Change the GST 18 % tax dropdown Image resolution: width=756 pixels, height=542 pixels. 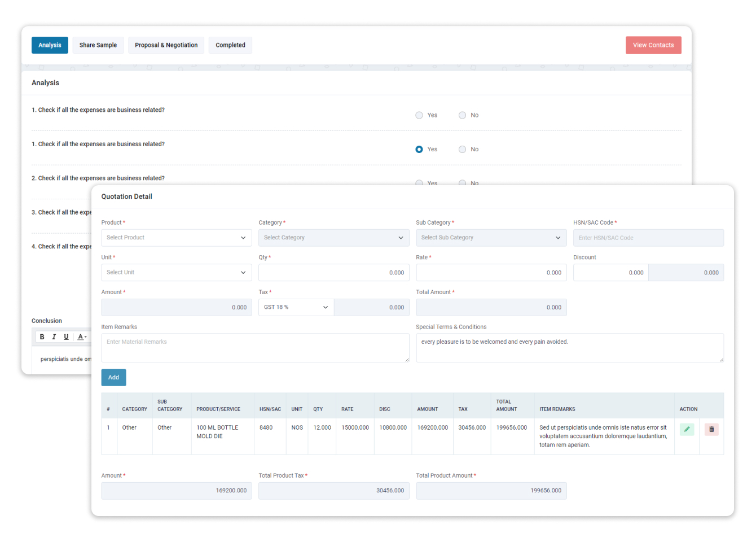(296, 307)
